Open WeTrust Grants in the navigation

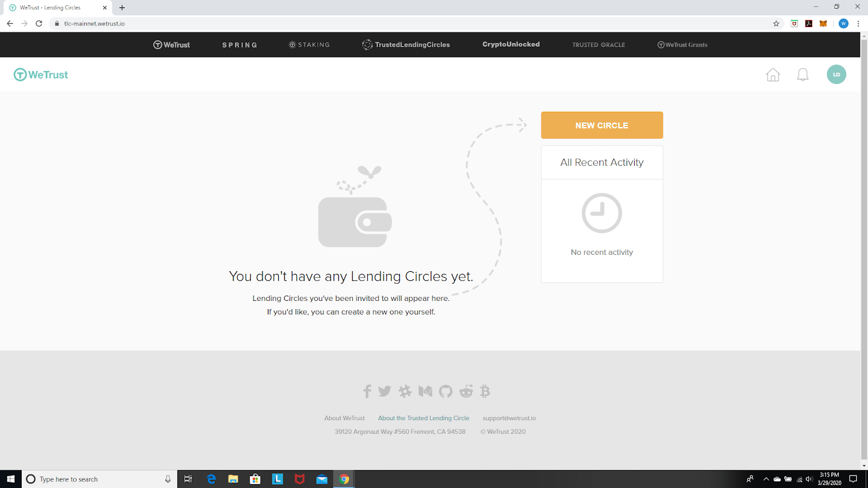[x=682, y=45]
